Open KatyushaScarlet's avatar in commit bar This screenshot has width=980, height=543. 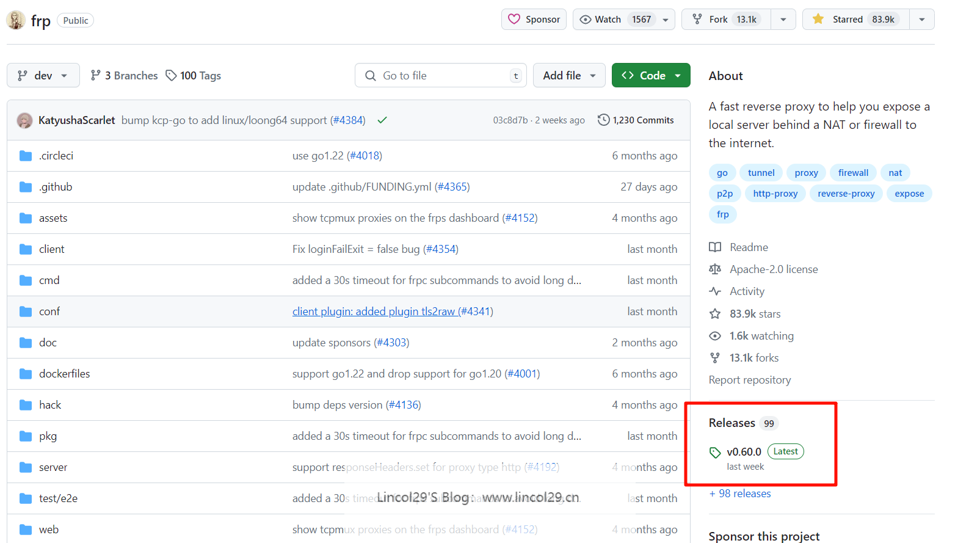(25, 120)
